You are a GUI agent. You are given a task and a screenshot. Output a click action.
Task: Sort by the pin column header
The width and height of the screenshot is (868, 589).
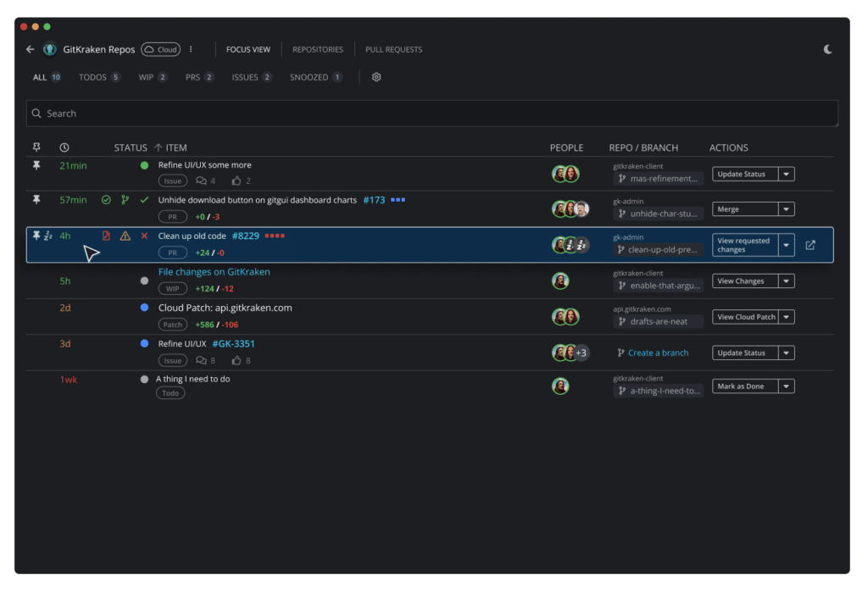click(x=36, y=147)
